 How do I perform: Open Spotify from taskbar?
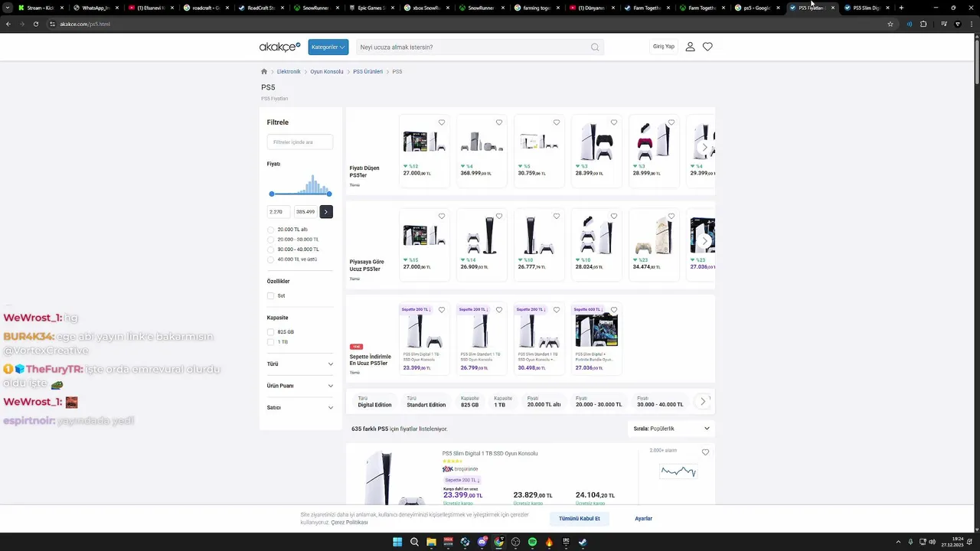(532, 542)
